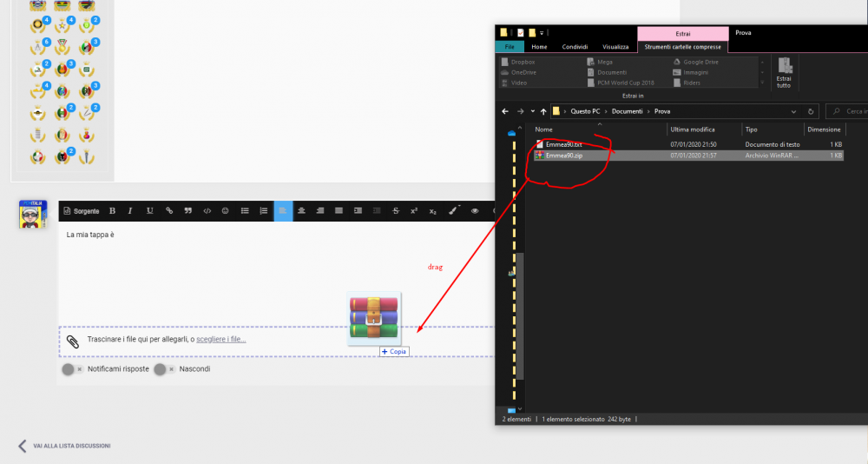Click the Cerca search box
868x464 pixels.
(x=847, y=111)
